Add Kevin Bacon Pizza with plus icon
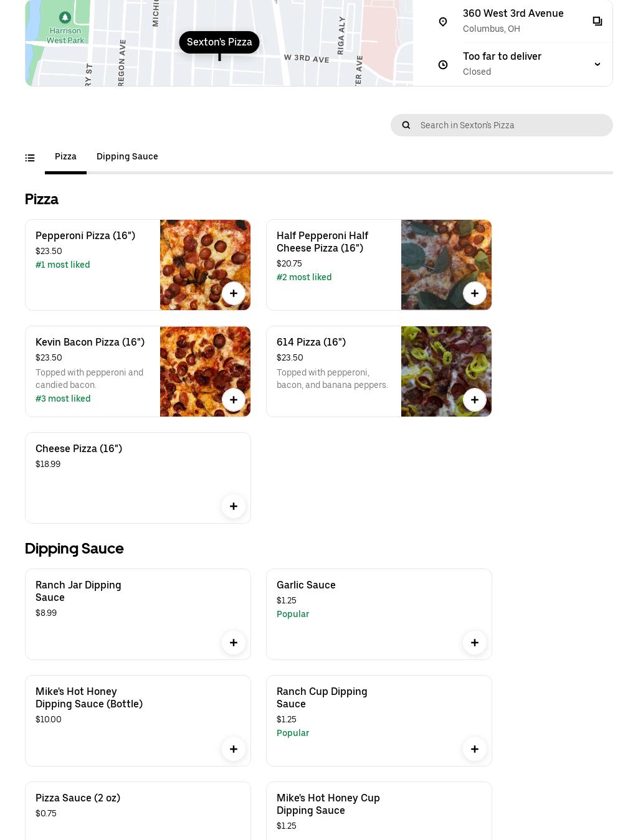 [x=234, y=400]
